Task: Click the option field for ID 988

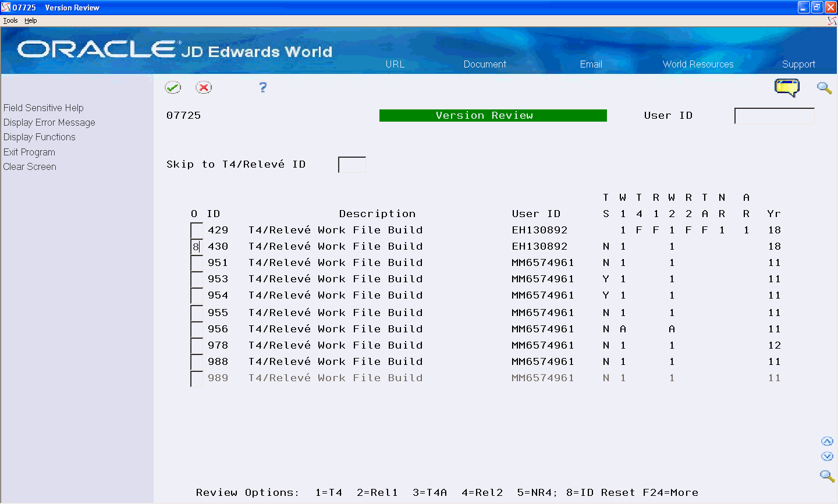Action: pyautogui.click(x=197, y=362)
